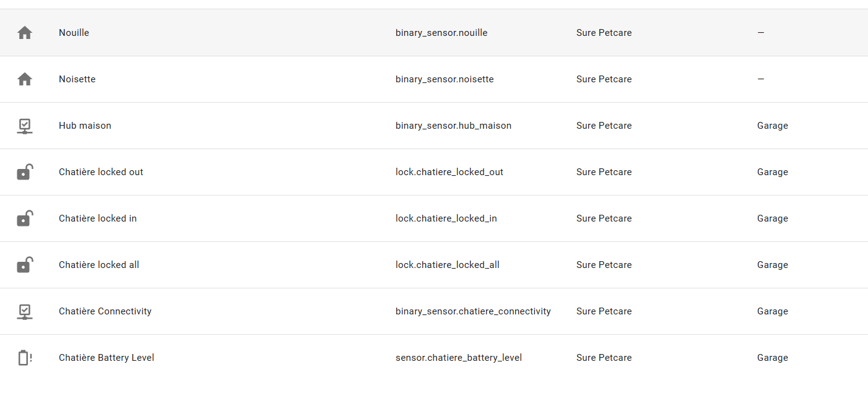
Task: Select the Noisette entity name
Action: click(x=77, y=79)
